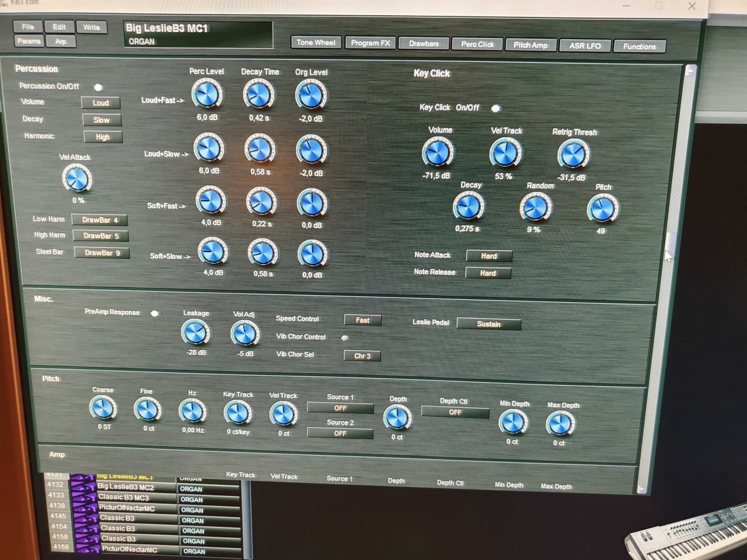Click the Key Click Decay knob
This screenshot has height=560, width=747.
[x=468, y=206]
